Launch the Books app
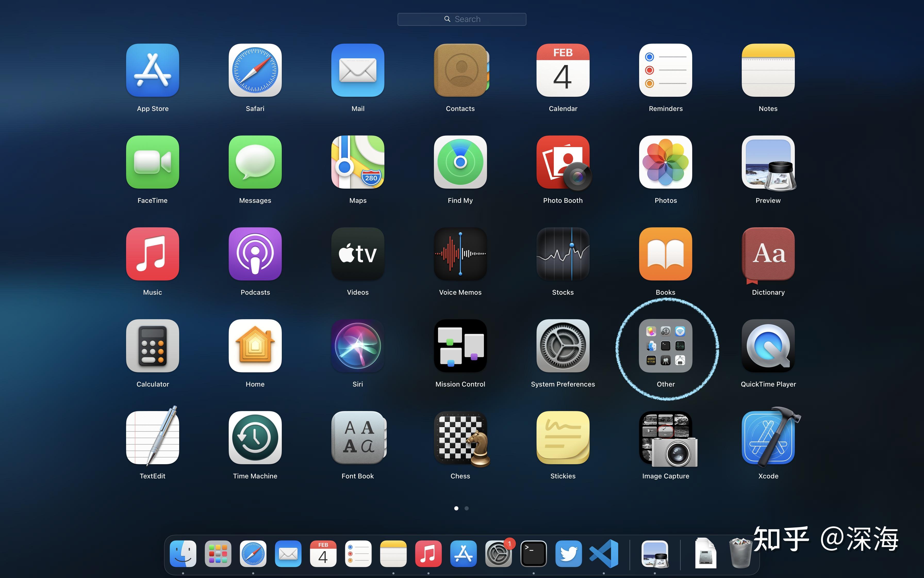Viewport: 924px width, 578px height. (665, 254)
